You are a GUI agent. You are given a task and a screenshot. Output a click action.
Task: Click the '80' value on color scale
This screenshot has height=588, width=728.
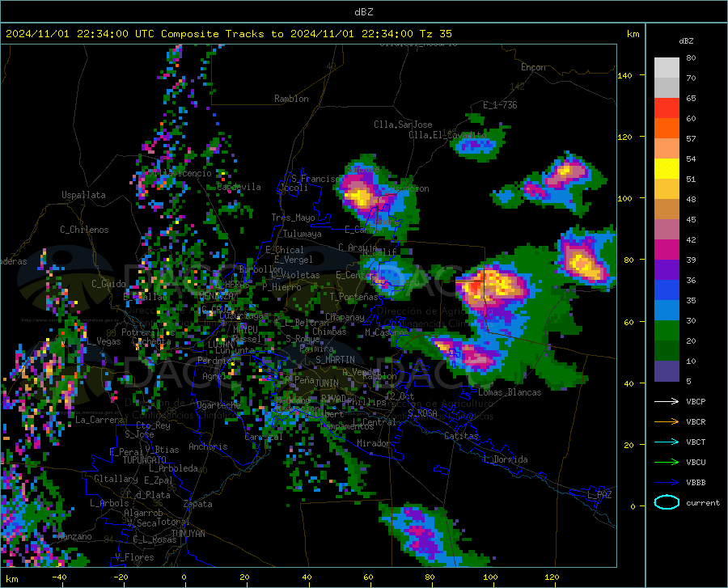click(x=691, y=58)
